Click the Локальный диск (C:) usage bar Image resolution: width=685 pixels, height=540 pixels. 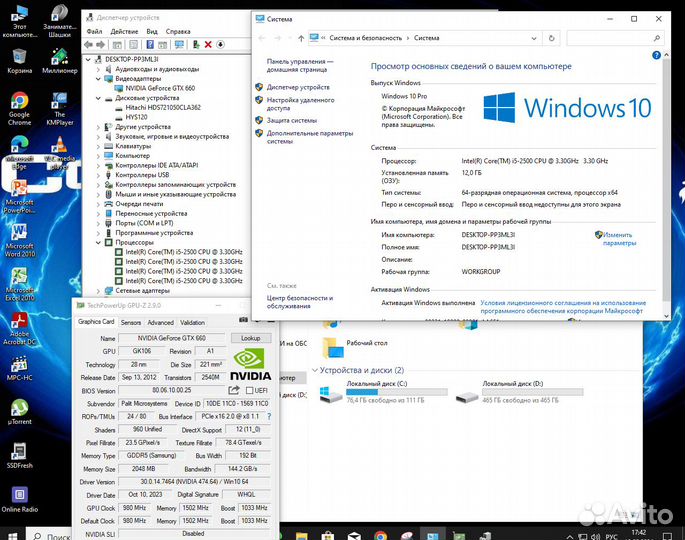tap(397, 392)
